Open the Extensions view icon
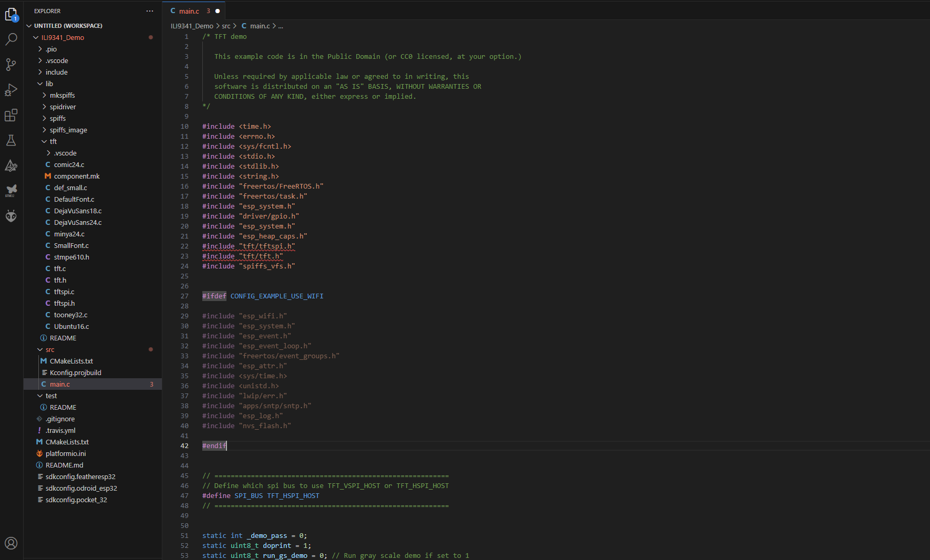 tap(11, 115)
